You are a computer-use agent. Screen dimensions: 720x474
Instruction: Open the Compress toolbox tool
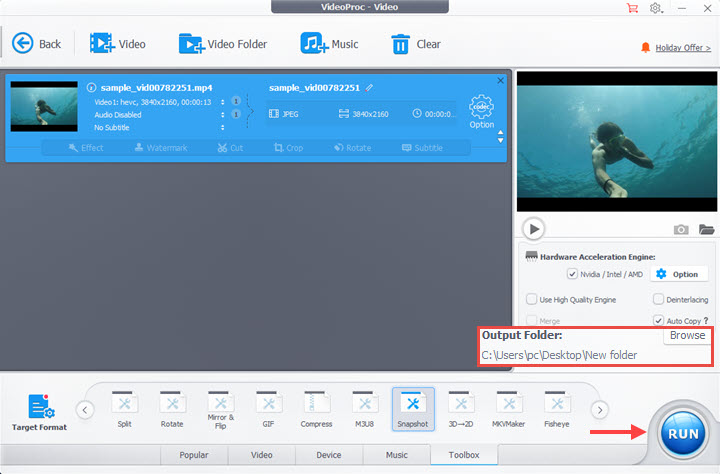click(316, 409)
